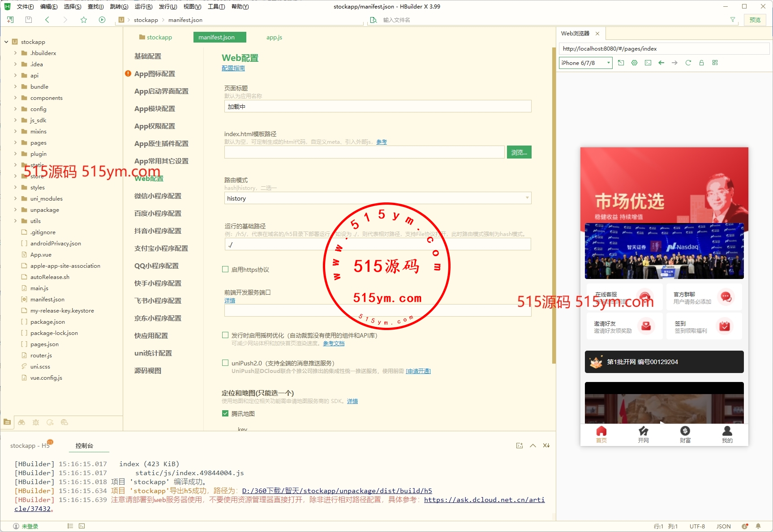The height and width of the screenshot is (532, 773).
Task: Enable the 启用https协议 checkbox
Action: [x=225, y=269]
